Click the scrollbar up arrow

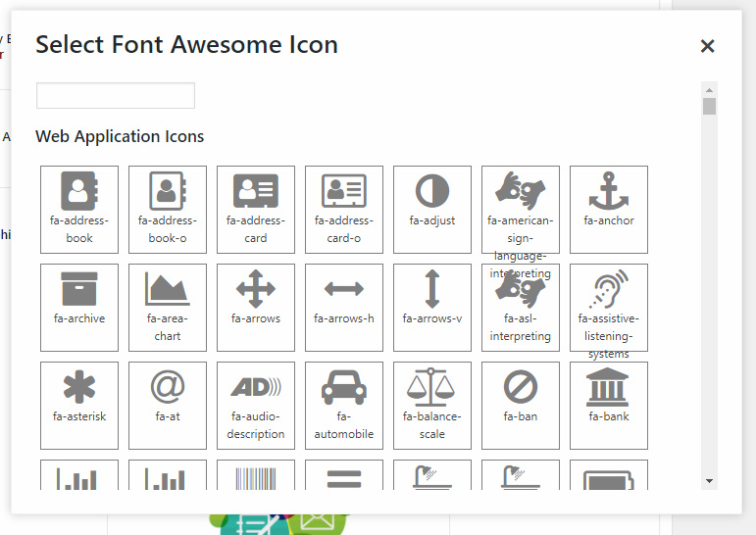(x=709, y=90)
